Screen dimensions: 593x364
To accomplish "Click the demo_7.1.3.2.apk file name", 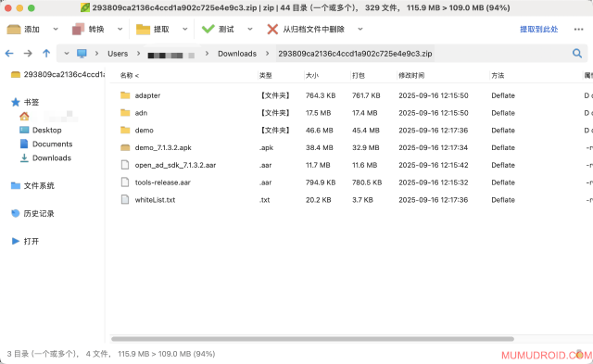I will (x=163, y=148).
